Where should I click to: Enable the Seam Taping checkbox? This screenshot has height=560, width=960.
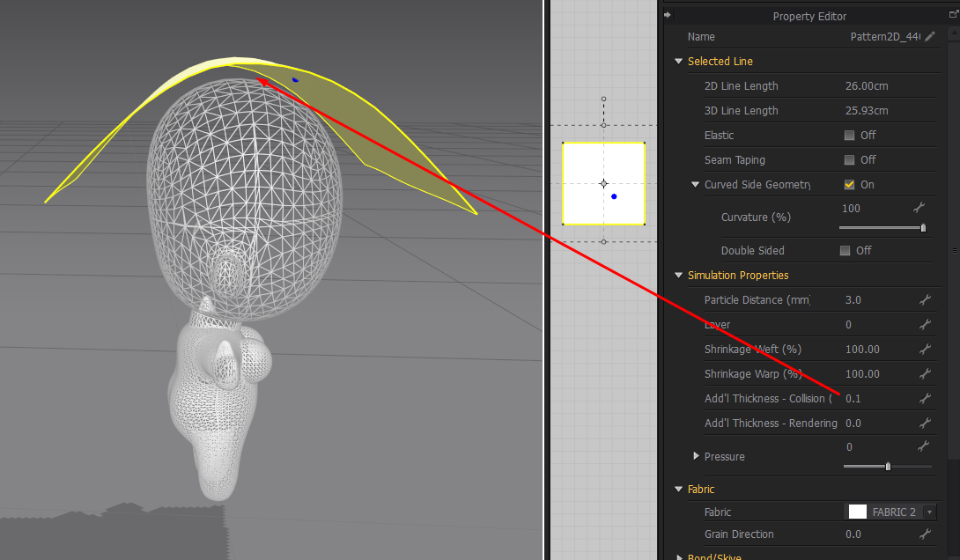tap(849, 159)
